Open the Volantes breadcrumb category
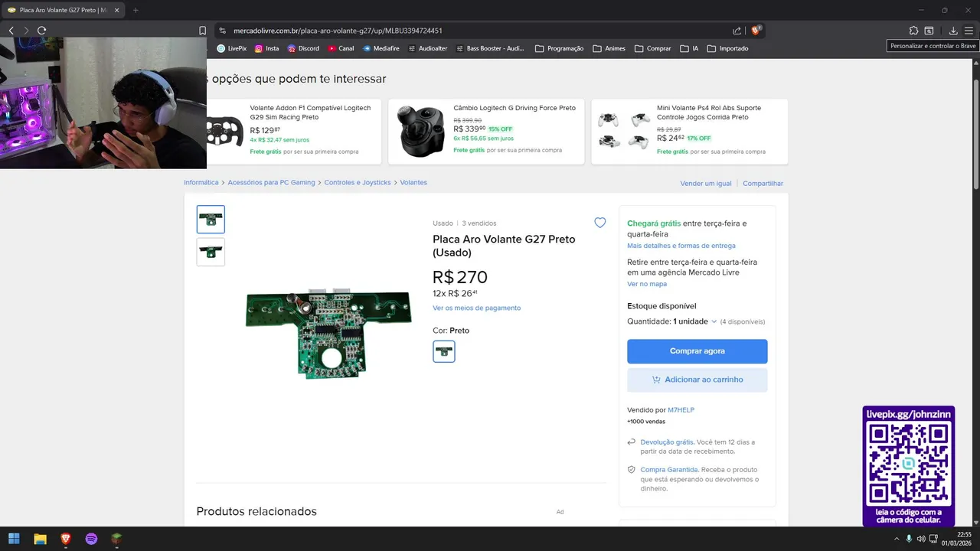 point(413,182)
